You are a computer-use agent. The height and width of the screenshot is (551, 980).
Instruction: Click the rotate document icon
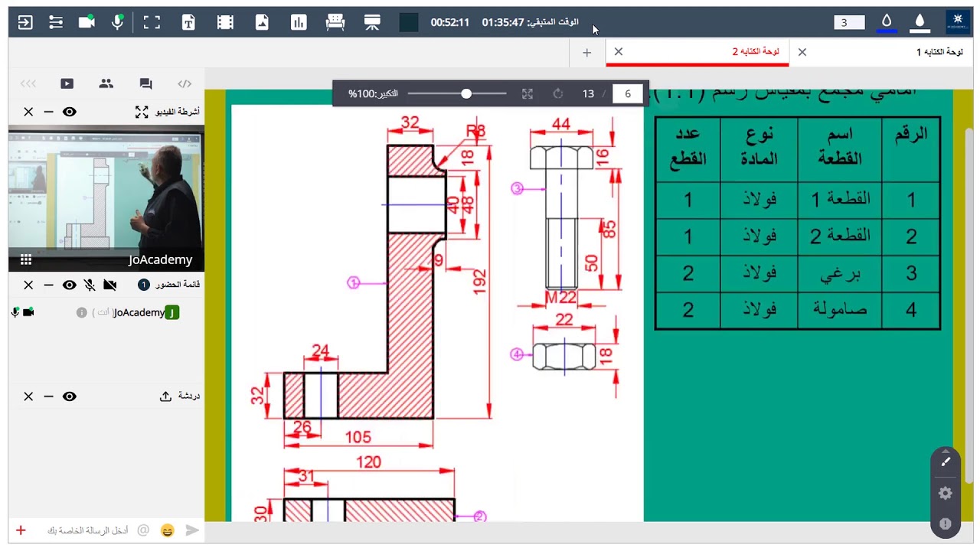pyautogui.click(x=558, y=93)
